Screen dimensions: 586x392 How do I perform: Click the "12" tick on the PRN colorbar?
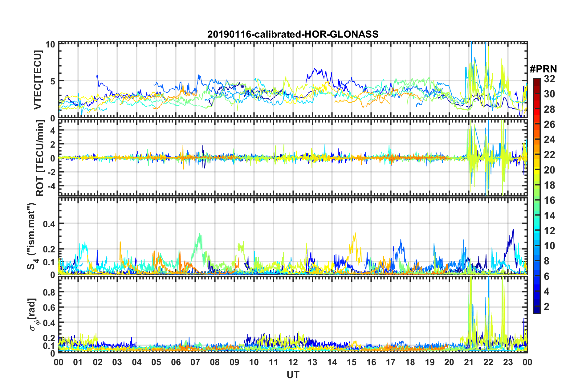click(x=549, y=231)
